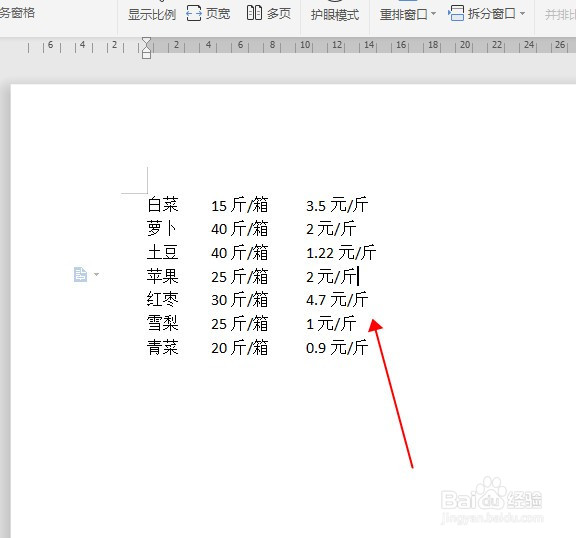Click 40 斤/箱 in the 萝卜 row
The height and width of the screenshot is (538, 576).
(240, 228)
